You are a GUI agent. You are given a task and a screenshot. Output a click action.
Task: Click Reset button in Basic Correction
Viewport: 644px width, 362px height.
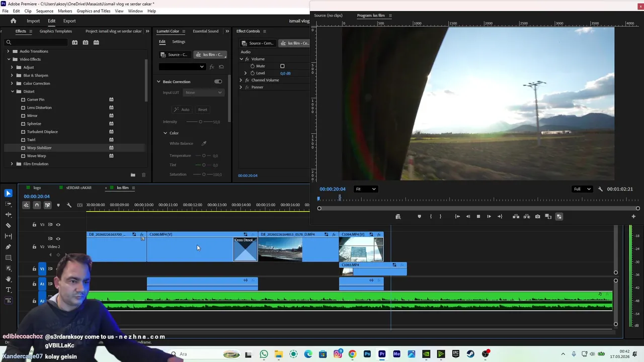(202, 109)
